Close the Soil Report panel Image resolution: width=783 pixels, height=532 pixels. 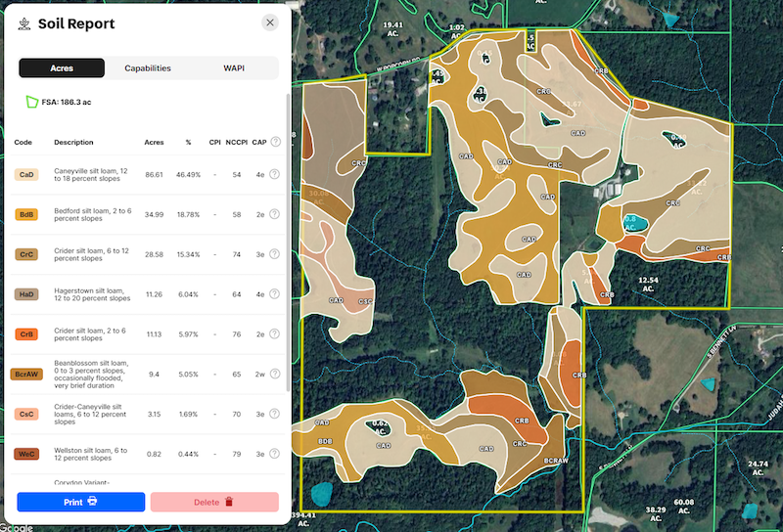(x=270, y=22)
